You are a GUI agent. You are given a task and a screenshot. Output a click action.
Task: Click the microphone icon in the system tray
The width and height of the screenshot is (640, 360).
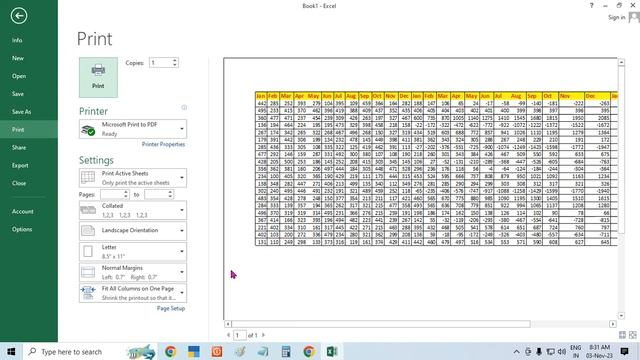pos(539,351)
